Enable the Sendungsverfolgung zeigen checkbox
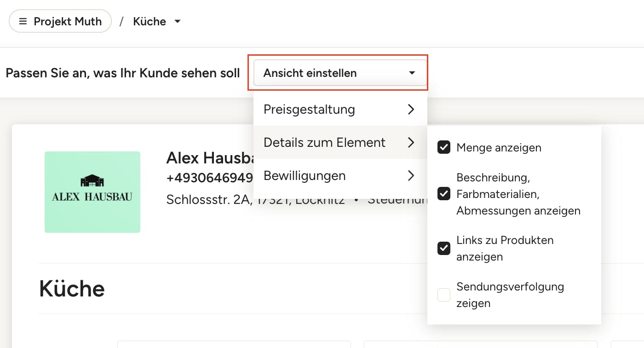The height and width of the screenshot is (348, 644). (x=444, y=295)
